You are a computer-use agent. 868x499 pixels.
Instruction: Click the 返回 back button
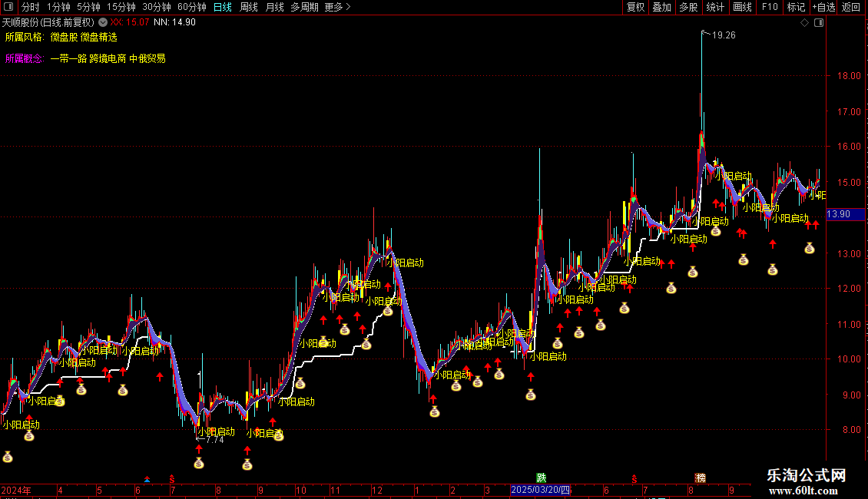[851, 7]
